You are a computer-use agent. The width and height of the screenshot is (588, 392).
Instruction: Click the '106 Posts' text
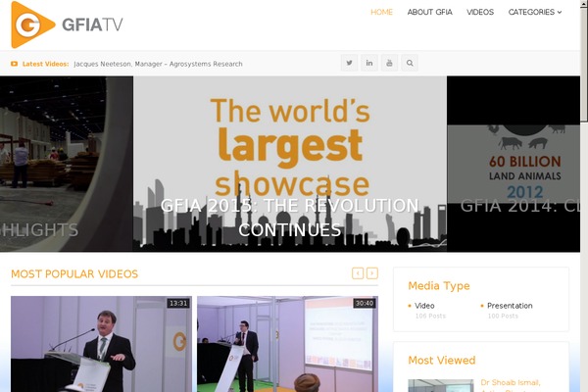430,316
